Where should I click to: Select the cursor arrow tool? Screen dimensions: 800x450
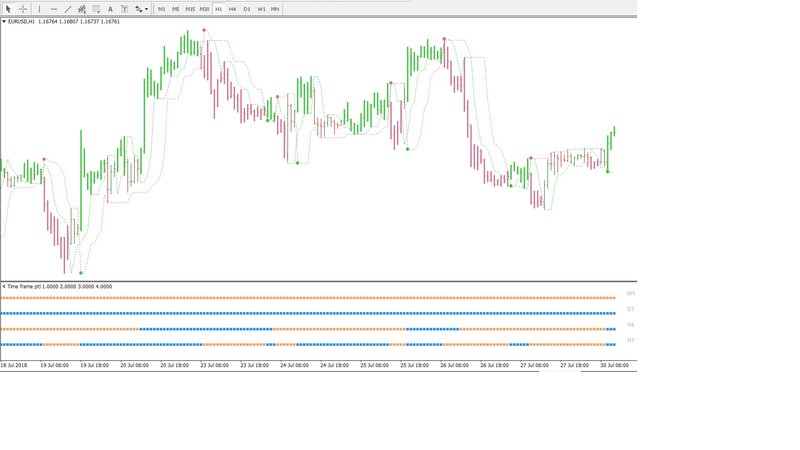(8, 9)
